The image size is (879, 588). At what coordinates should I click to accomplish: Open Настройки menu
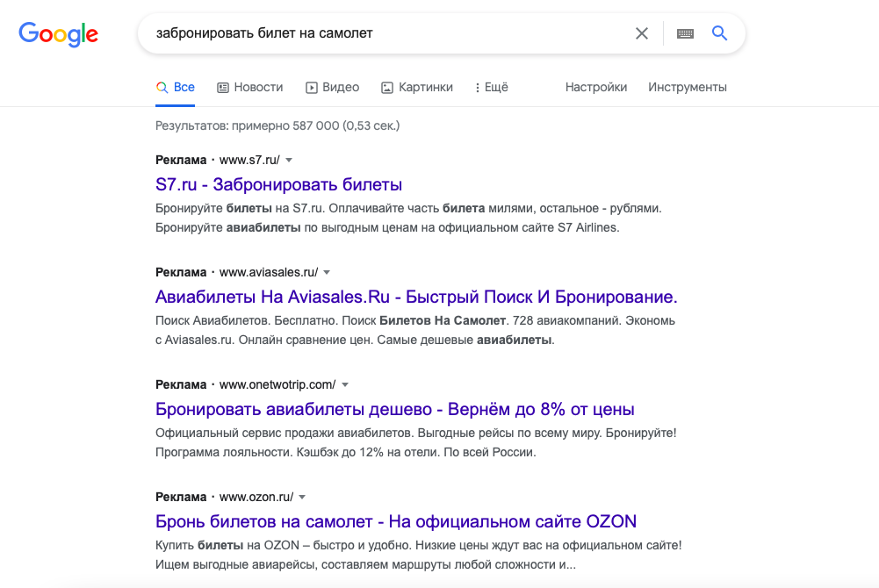click(x=596, y=87)
